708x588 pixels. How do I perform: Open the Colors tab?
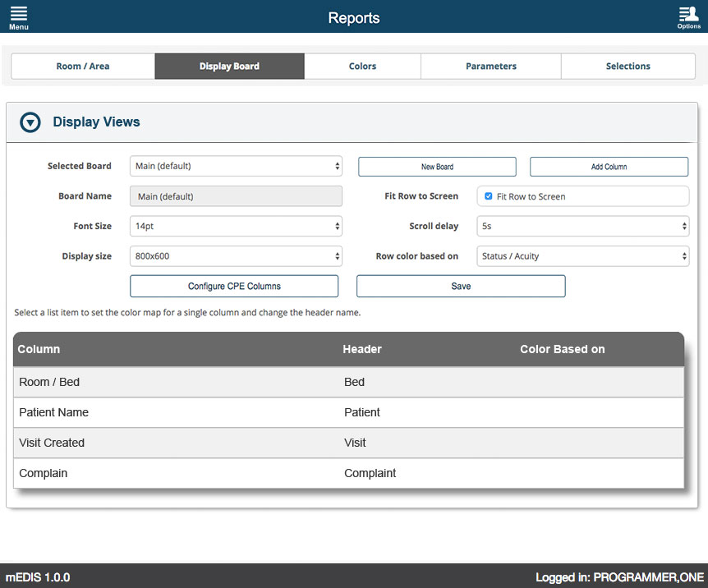(x=362, y=66)
